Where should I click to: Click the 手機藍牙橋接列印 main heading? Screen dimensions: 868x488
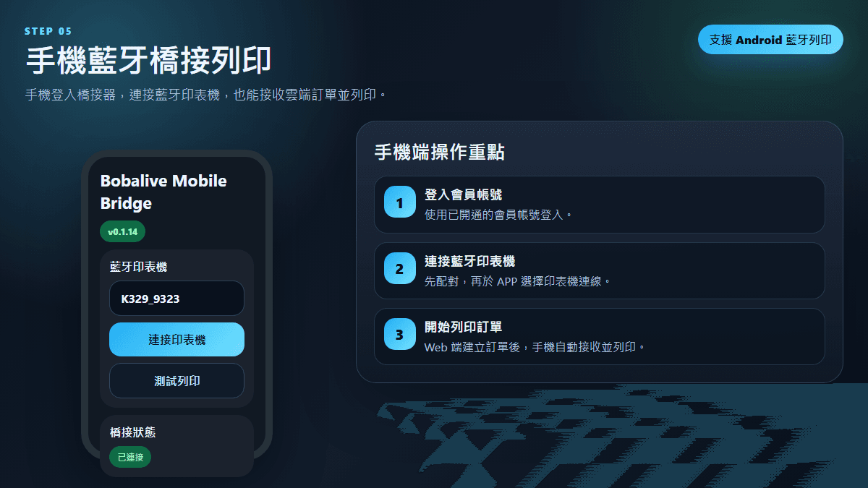[148, 61]
